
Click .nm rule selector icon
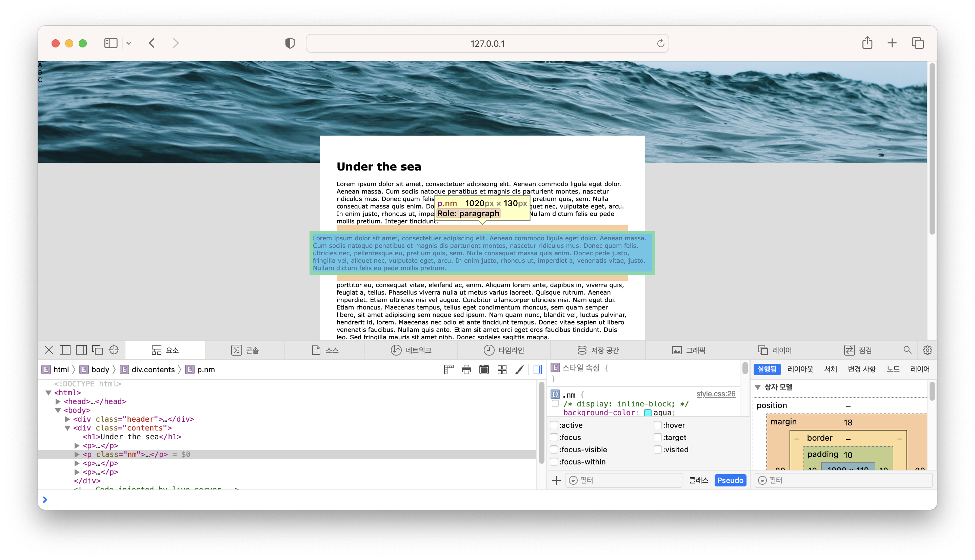pos(555,394)
